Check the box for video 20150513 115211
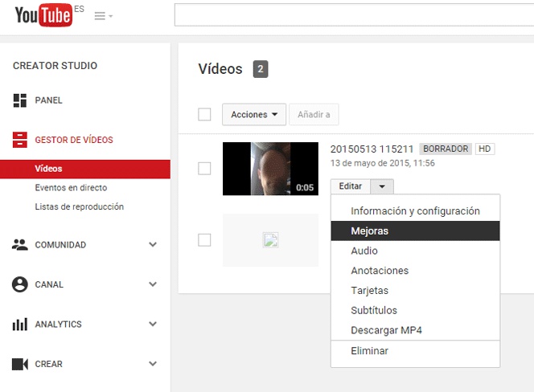The image size is (534, 392). [x=204, y=169]
